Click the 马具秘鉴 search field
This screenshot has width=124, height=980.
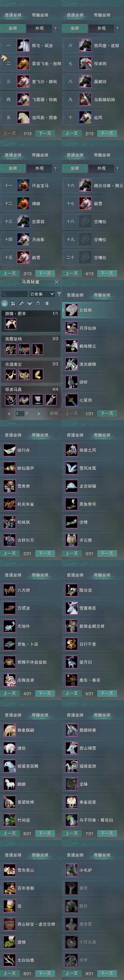pyautogui.click(x=14, y=294)
